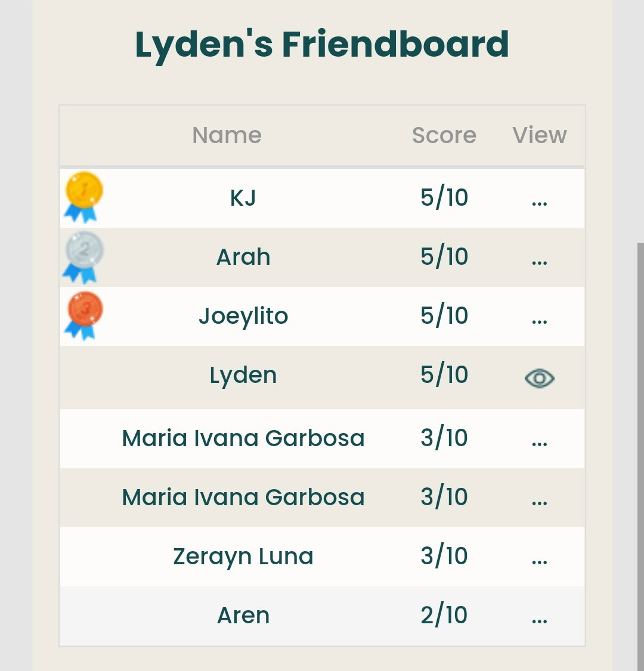Select the name Arah
The image size is (644, 671).
[x=243, y=256]
